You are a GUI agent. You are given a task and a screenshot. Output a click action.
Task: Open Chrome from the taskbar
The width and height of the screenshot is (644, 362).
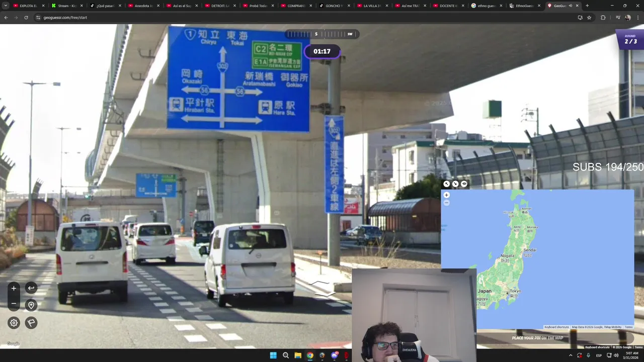[310, 355]
